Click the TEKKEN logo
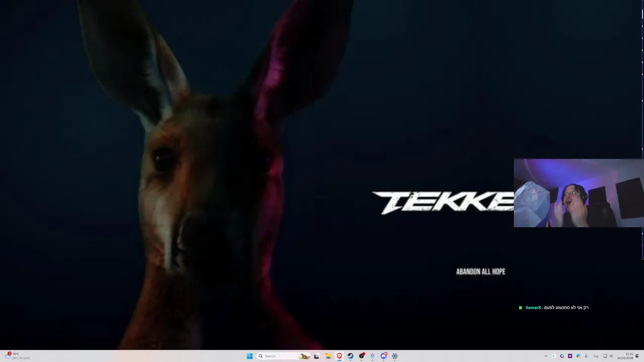 [443, 203]
